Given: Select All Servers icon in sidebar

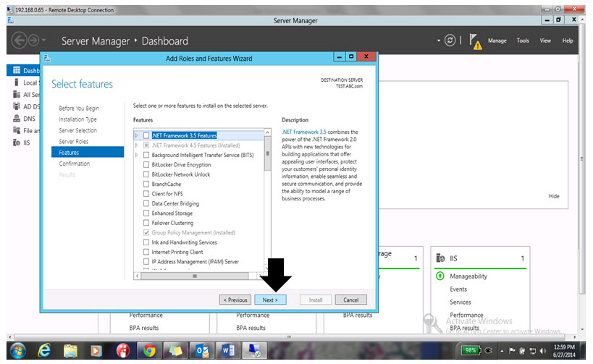Looking at the screenshot, I should (x=17, y=94).
